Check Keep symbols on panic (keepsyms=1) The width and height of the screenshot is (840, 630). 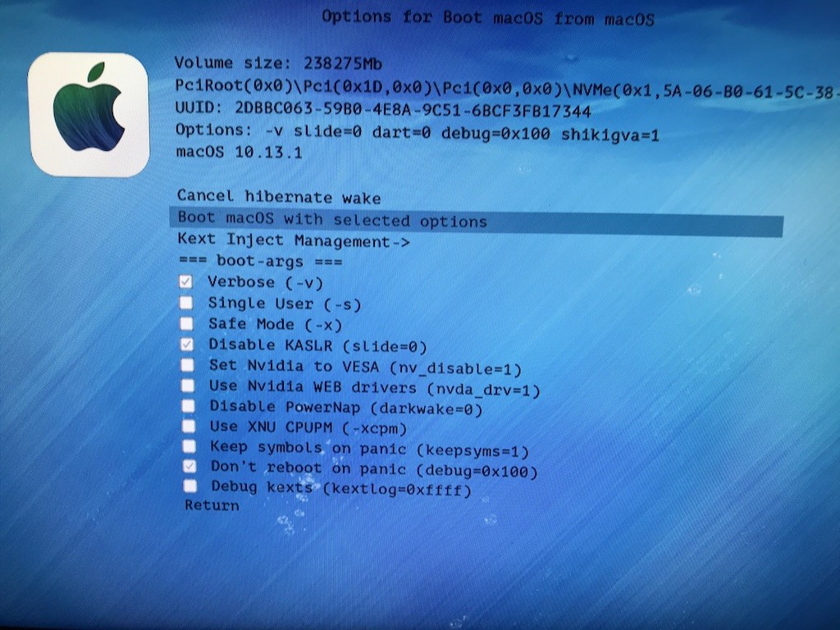point(189,445)
